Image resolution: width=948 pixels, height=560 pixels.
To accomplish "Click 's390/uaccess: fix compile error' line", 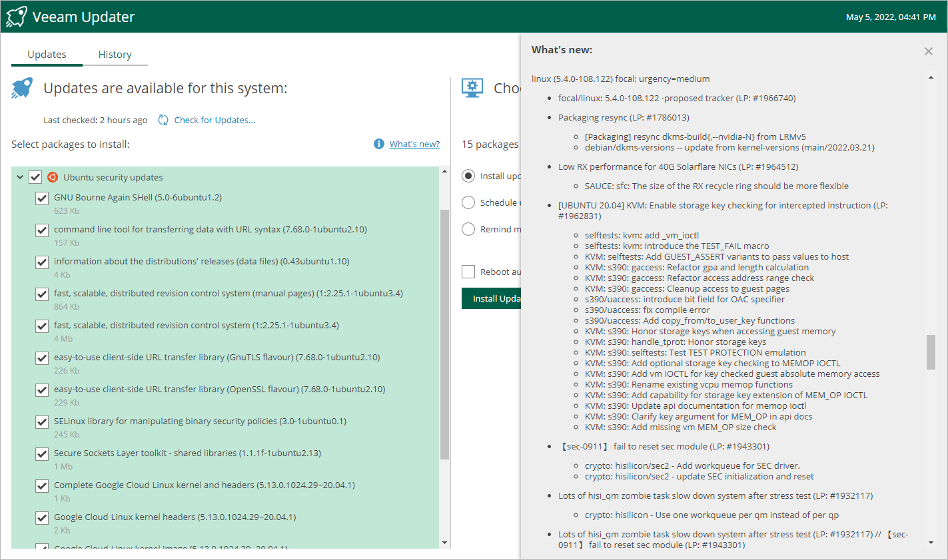I will click(648, 310).
